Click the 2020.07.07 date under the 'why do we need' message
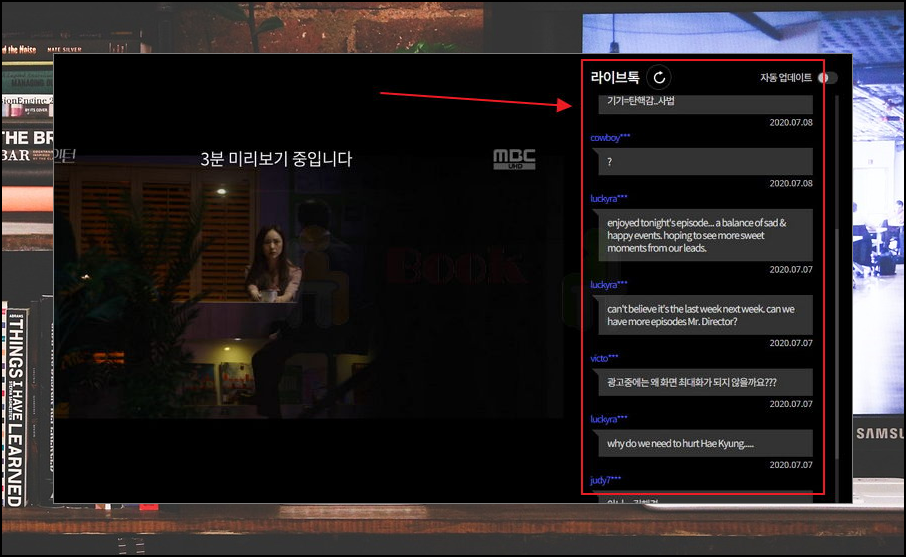 791,465
